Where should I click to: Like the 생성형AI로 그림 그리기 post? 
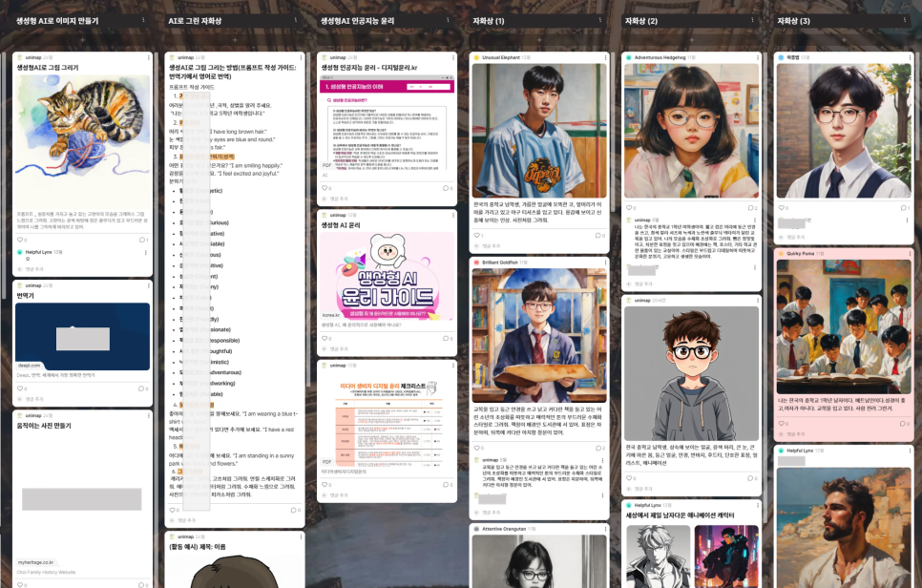pos(21,240)
